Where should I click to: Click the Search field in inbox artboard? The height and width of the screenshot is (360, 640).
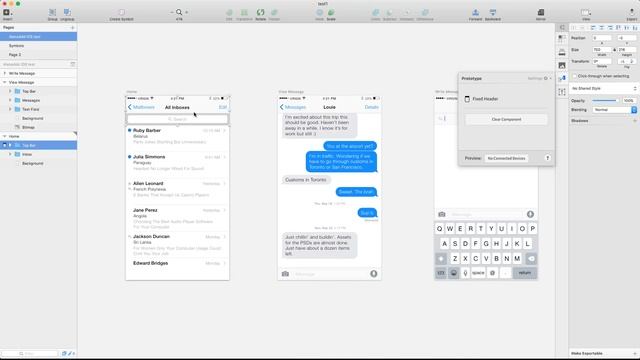click(178, 119)
